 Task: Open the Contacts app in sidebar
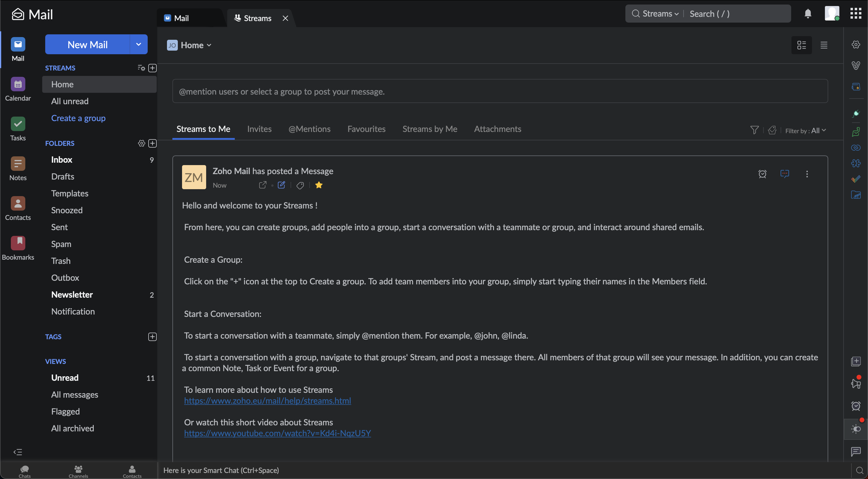tap(18, 208)
